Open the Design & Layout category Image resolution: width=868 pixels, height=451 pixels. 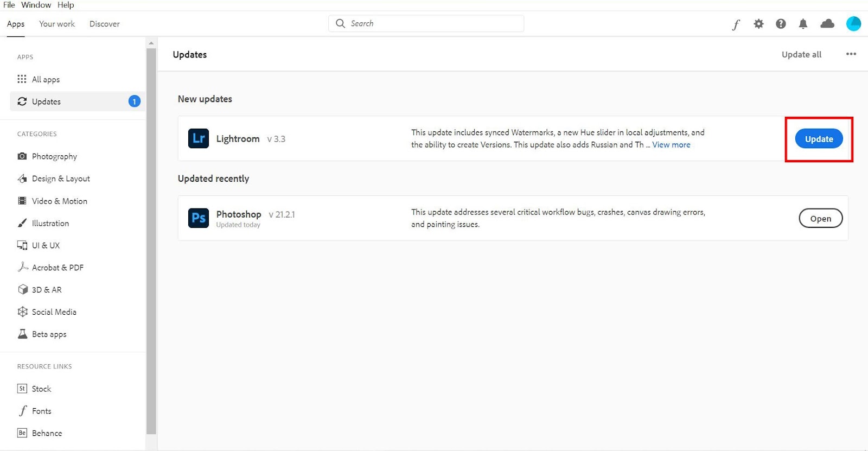pos(61,179)
